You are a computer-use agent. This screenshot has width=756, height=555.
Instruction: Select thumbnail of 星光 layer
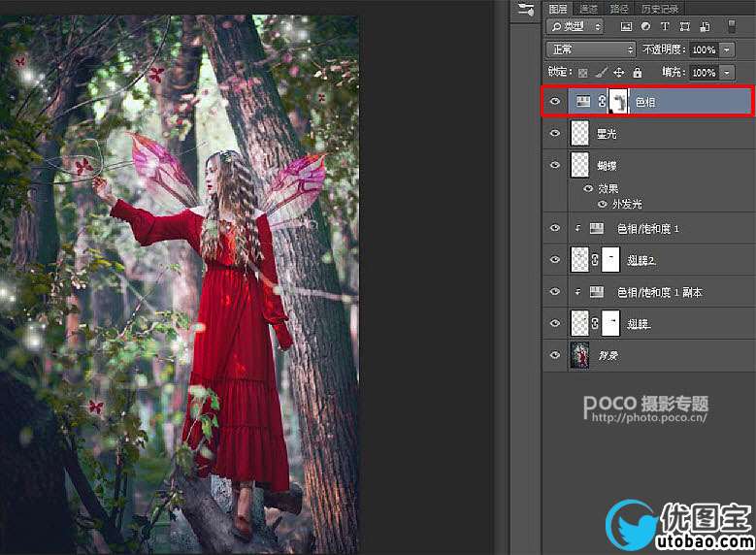[x=580, y=134]
